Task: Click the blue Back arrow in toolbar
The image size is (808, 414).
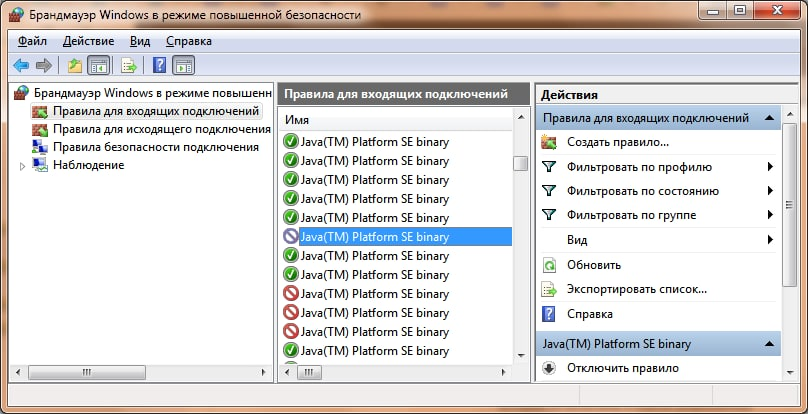Action: (20, 66)
